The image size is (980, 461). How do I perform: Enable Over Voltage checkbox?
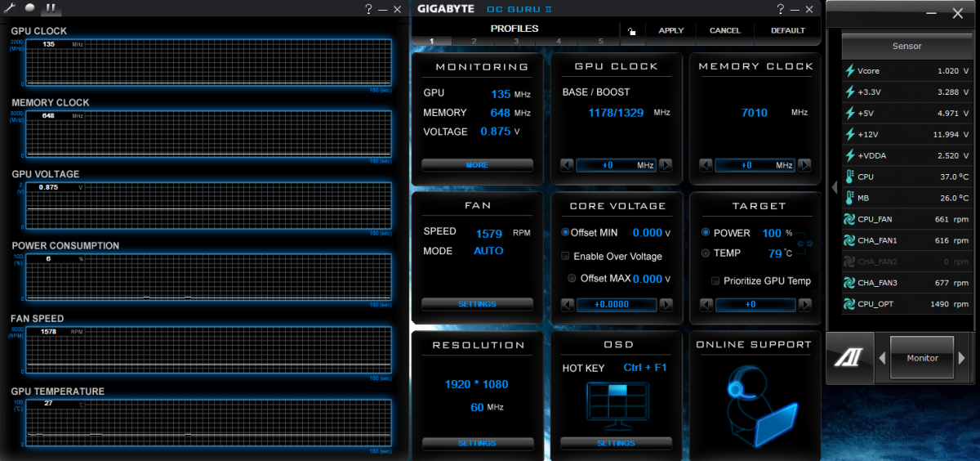565,256
